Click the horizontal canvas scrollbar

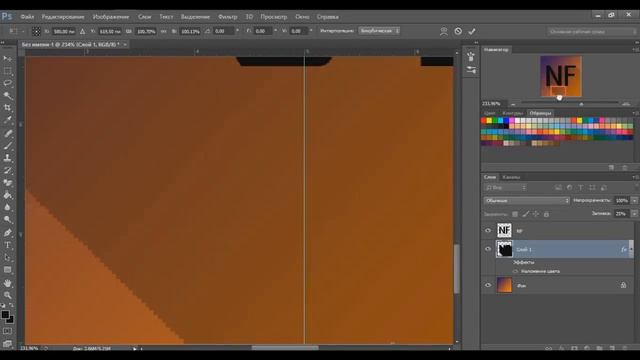(285, 348)
